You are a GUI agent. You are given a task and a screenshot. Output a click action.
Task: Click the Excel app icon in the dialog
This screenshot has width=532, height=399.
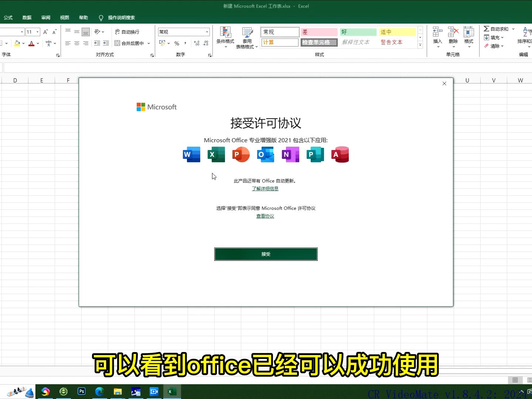216,154
